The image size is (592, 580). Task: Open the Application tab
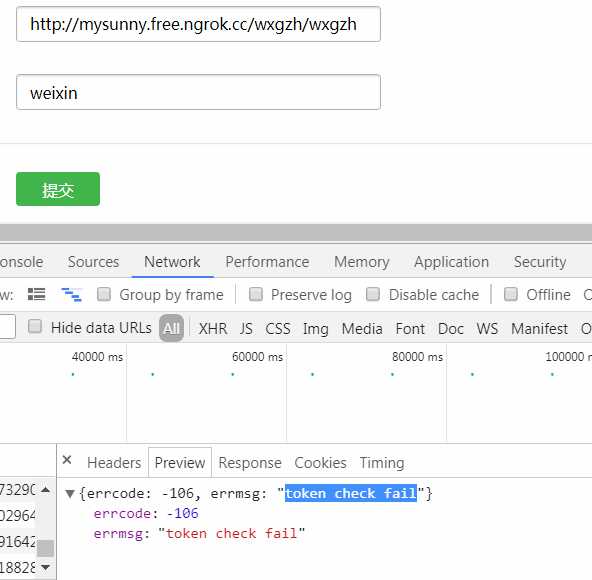click(451, 262)
